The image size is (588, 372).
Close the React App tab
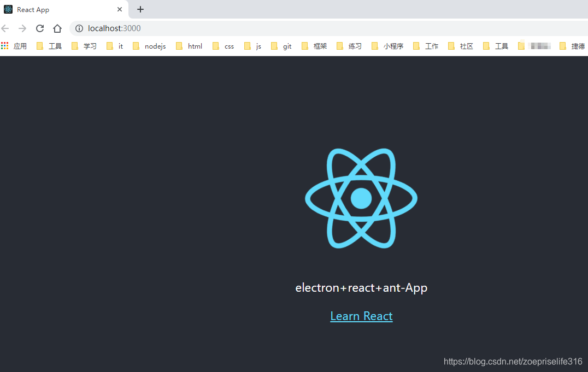tap(120, 9)
